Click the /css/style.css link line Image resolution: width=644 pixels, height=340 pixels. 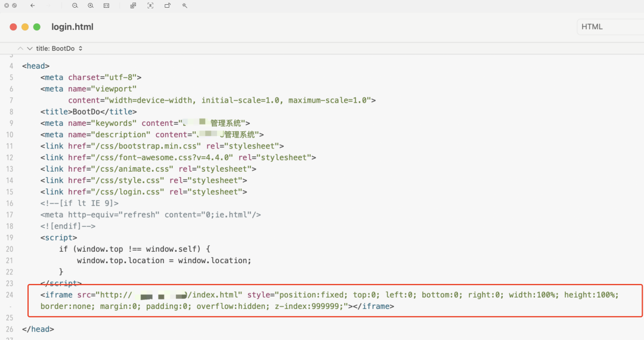(144, 181)
